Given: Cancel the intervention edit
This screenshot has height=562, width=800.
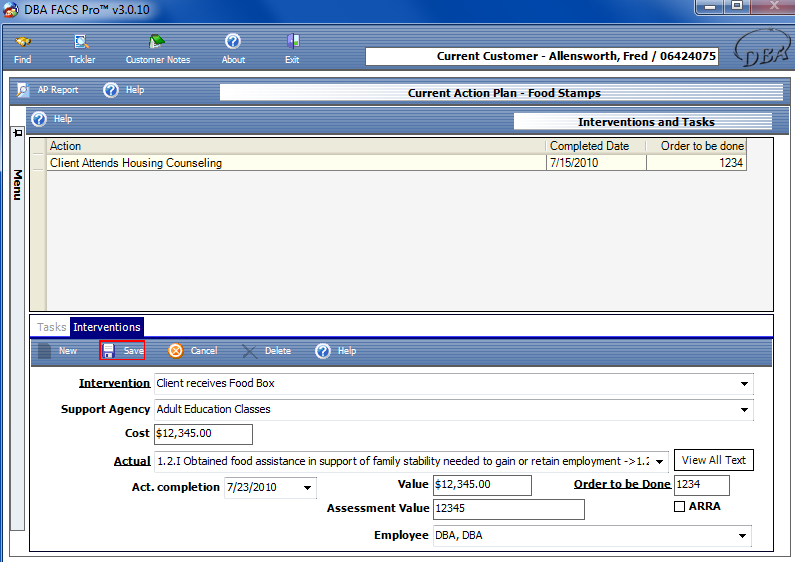Looking at the screenshot, I should (193, 351).
